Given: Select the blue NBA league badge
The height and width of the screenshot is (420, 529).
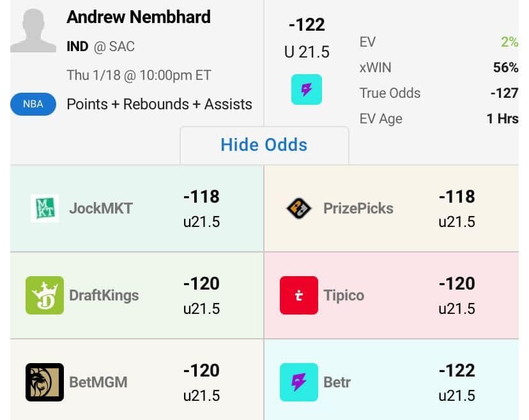Looking at the screenshot, I should [x=33, y=104].
